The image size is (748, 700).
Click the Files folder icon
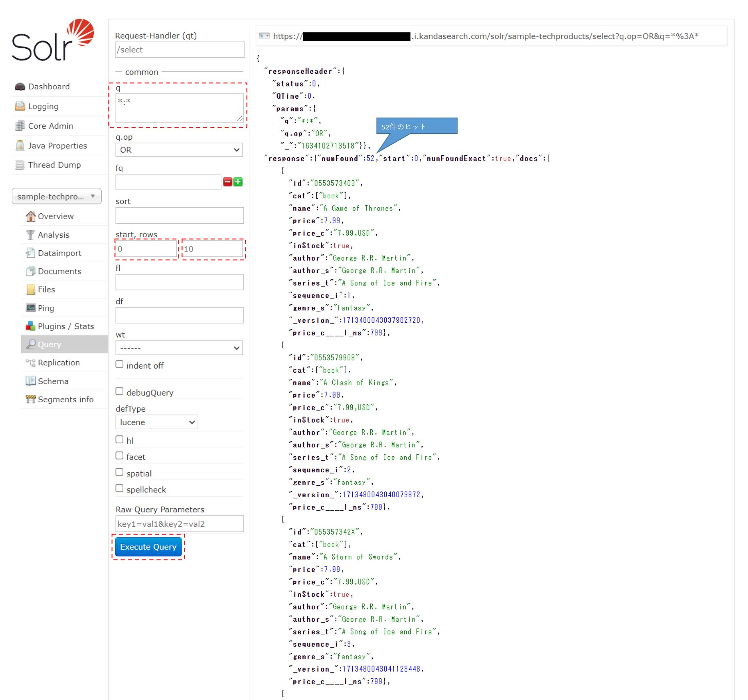tap(31, 290)
